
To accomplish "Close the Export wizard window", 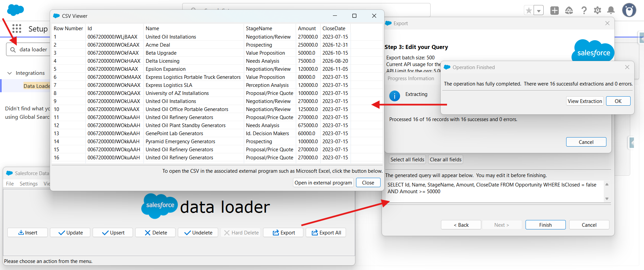I will (607, 23).
